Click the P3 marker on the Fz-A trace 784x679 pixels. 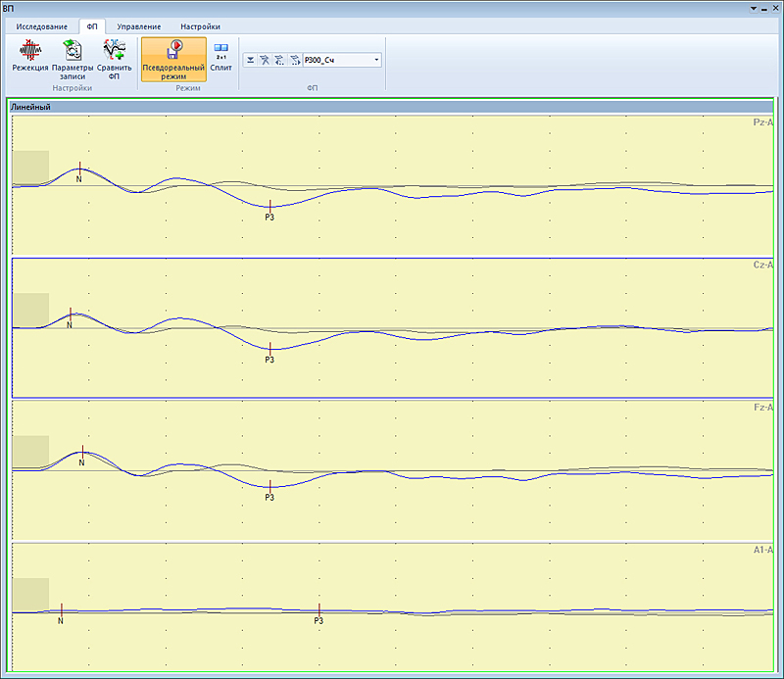[270, 491]
